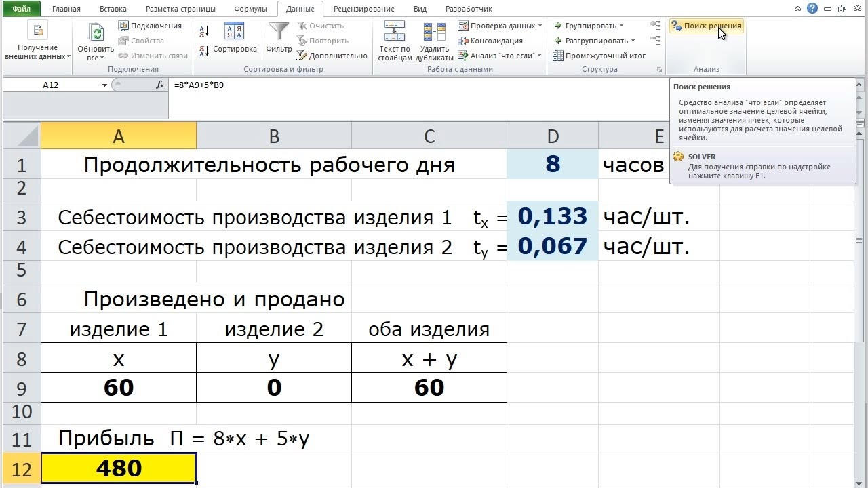
Task: Click greyed Свойства connection properties
Action: [141, 41]
